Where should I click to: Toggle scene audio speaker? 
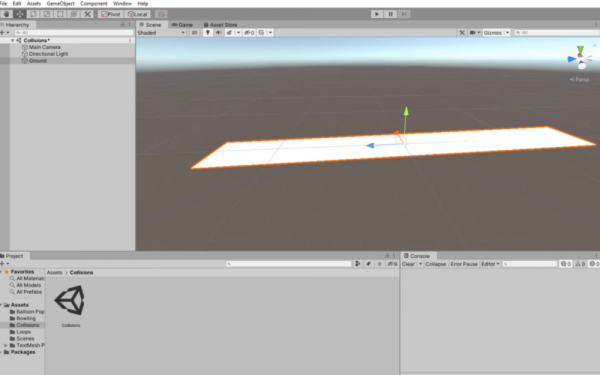coord(219,33)
